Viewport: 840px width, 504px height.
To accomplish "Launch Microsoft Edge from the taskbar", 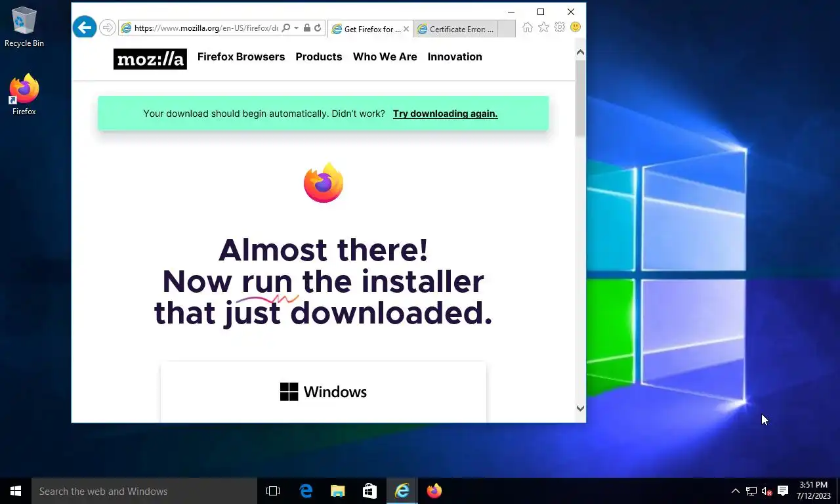I will (306, 491).
